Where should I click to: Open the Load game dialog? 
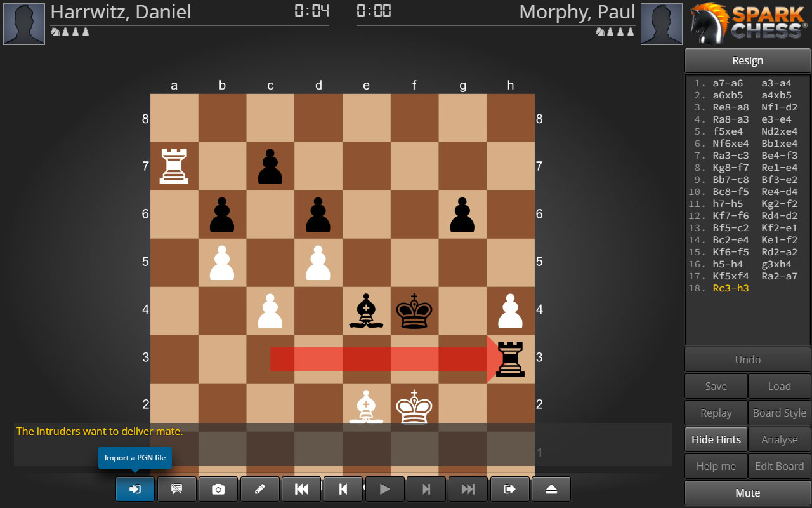click(779, 386)
